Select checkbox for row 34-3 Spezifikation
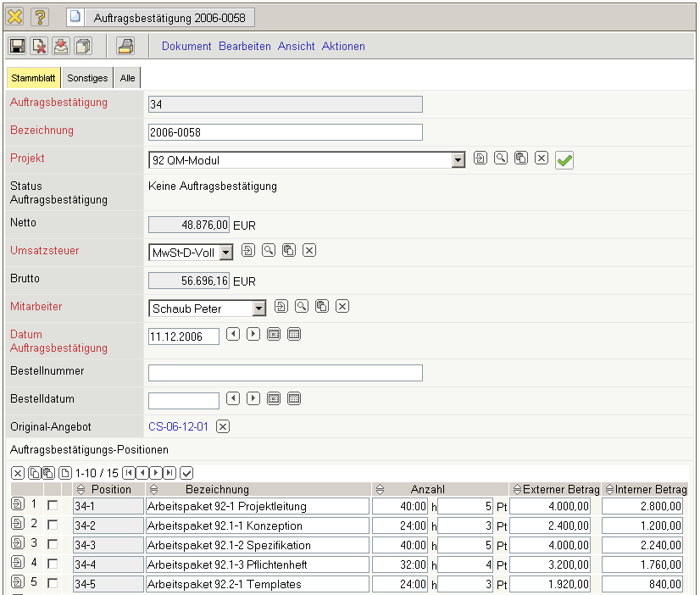 53,545
